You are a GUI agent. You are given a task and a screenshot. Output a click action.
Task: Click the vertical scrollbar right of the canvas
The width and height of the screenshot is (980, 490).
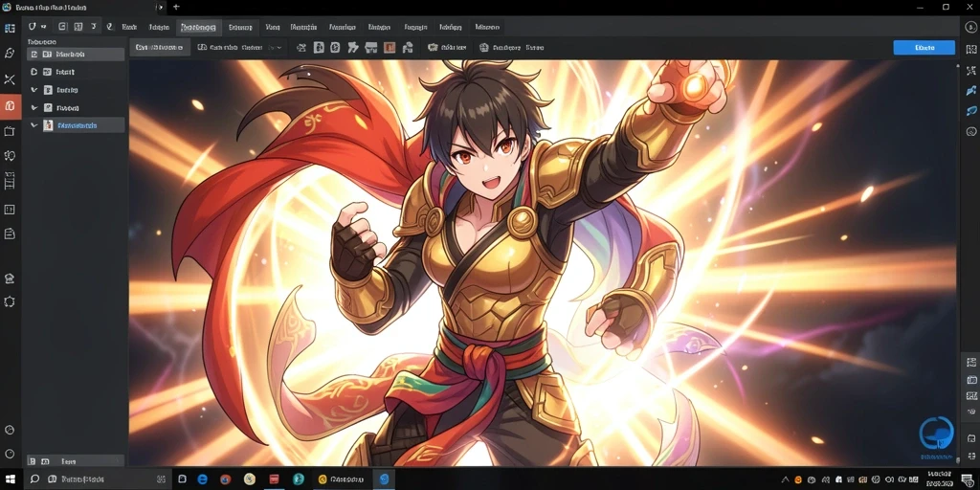pos(958,262)
